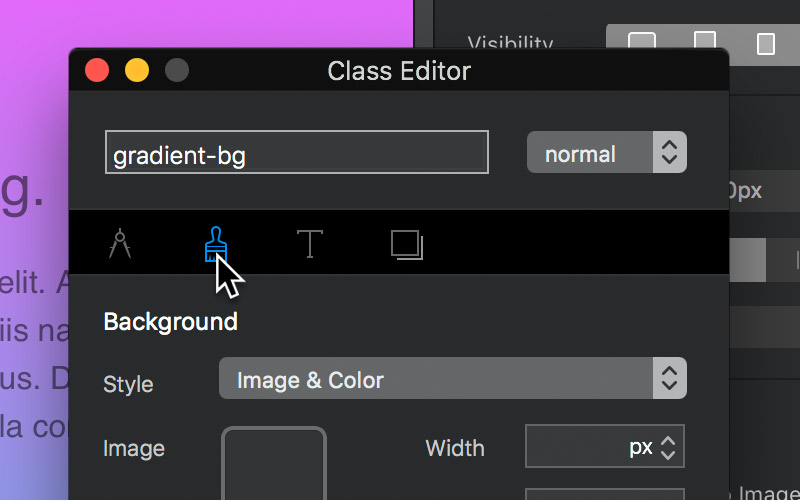Click the paragraph text on gradient canvas
The width and height of the screenshot is (800, 500).
[34, 354]
